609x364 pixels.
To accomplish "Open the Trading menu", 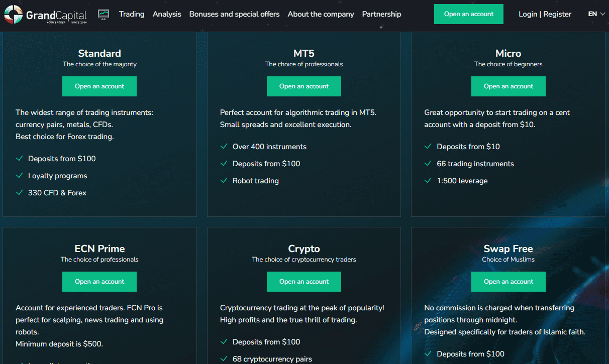I will 132,14.
